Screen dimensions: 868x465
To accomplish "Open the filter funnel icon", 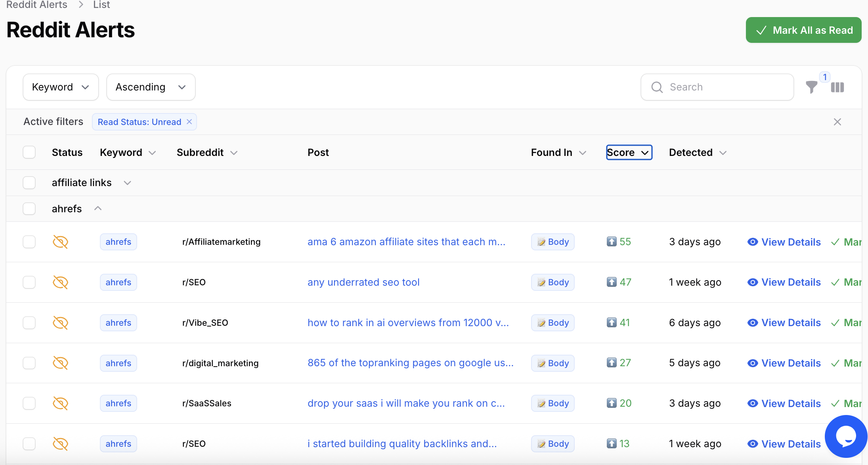I will click(811, 87).
